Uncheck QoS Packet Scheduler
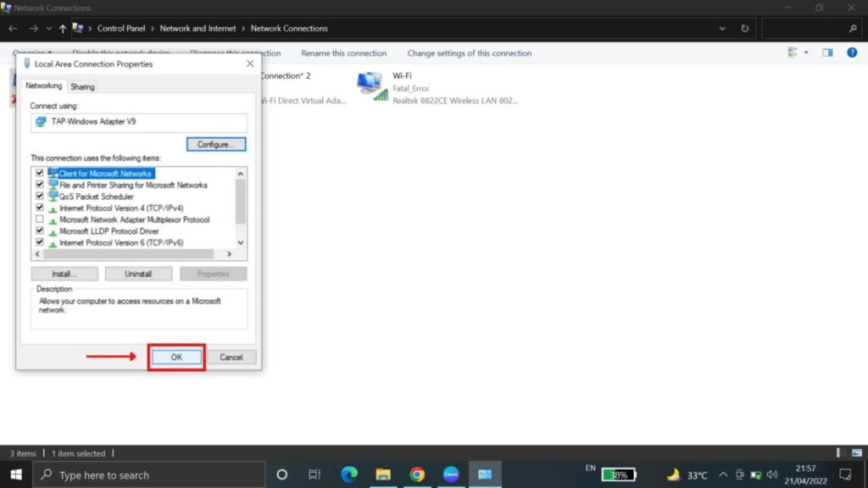868x488 pixels. [39, 196]
